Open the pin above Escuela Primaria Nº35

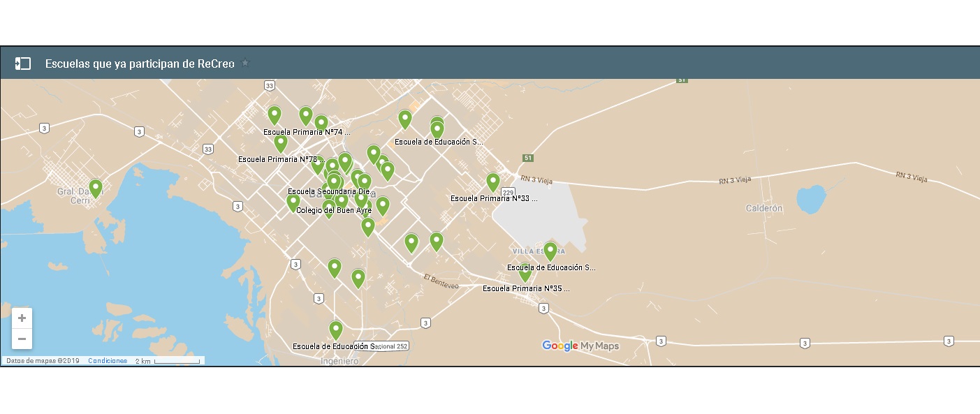click(x=525, y=272)
